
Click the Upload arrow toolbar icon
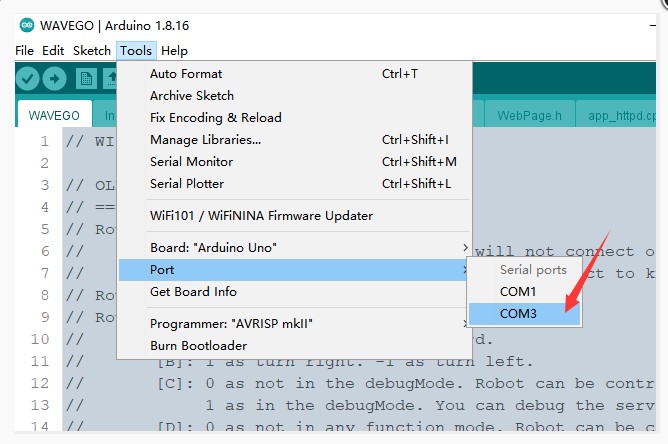[55, 78]
